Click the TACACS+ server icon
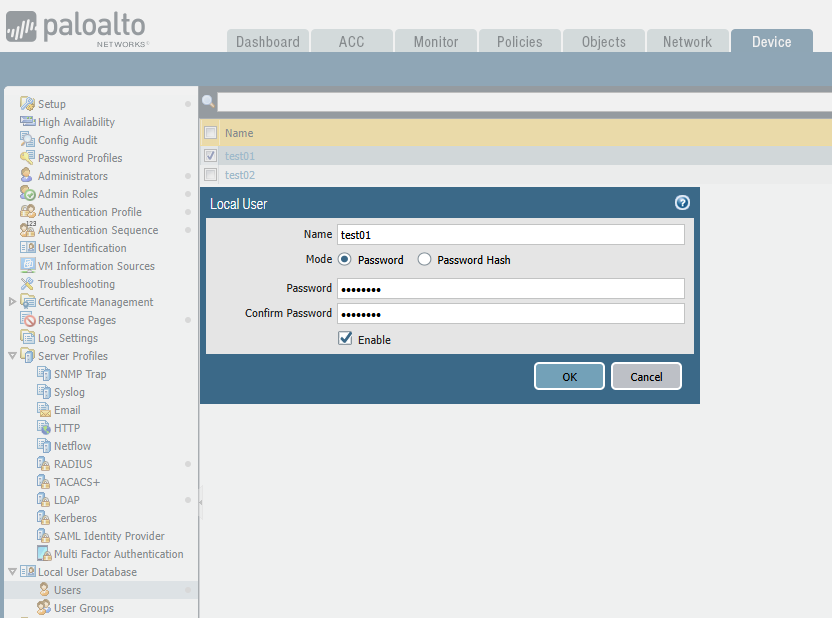 click(x=44, y=482)
